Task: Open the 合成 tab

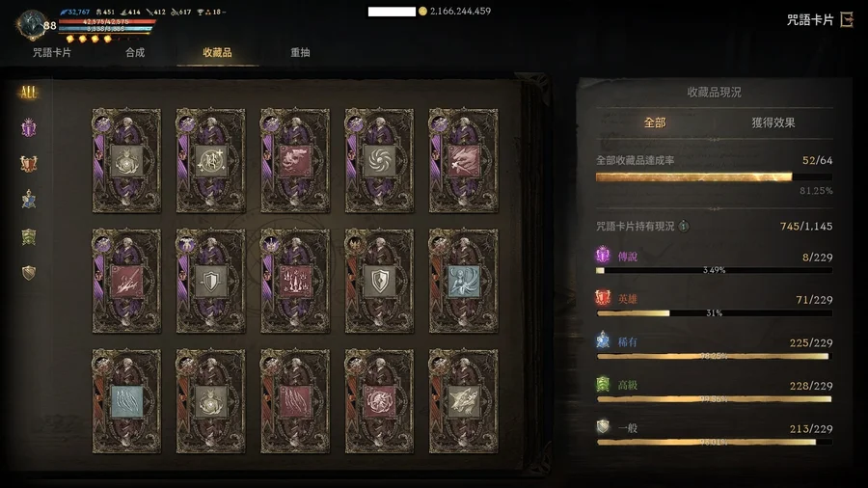Action: pyautogui.click(x=134, y=53)
